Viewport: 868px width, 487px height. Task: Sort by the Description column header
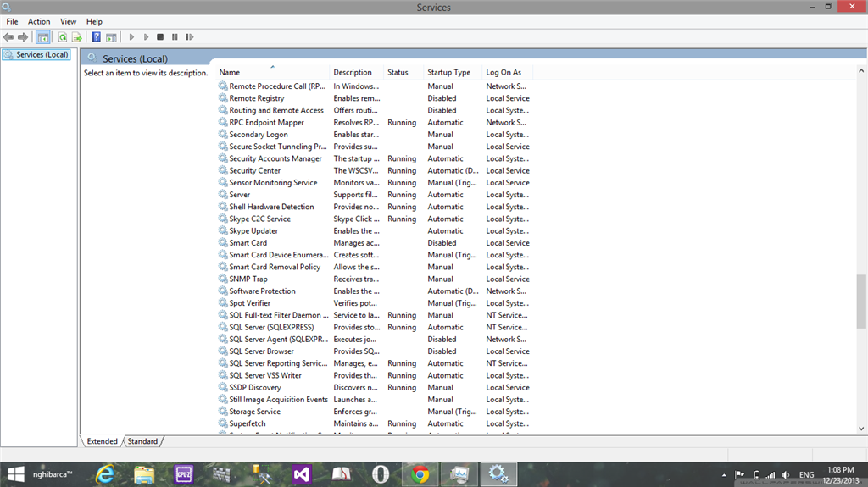[357, 73]
